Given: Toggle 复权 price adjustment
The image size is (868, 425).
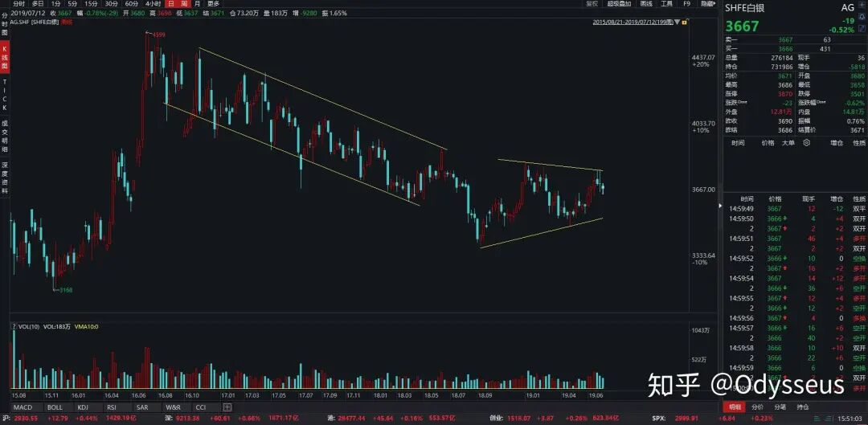Looking at the screenshot, I should [592, 4].
